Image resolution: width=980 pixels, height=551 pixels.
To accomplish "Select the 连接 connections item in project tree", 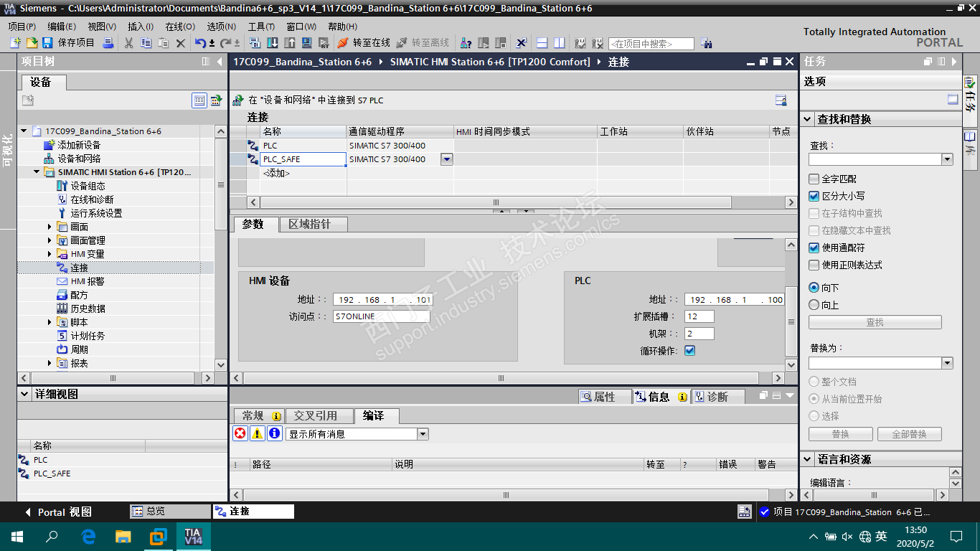I will [x=79, y=268].
